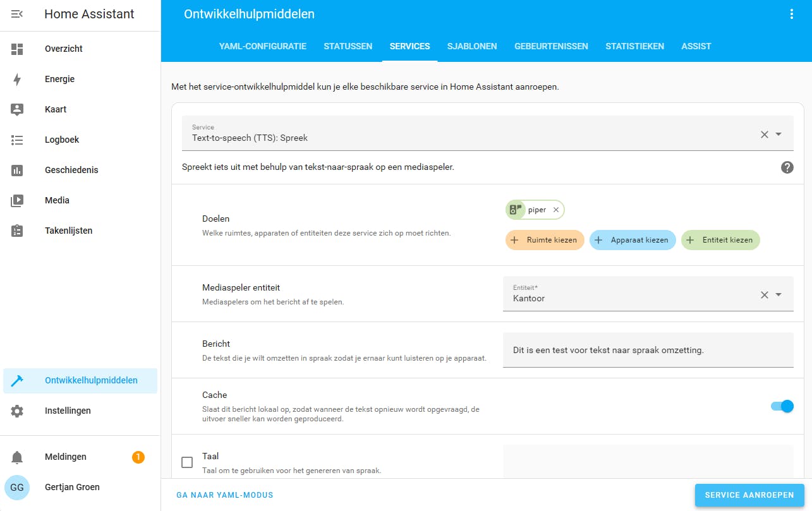Open Logboek in the sidebar
The width and height of the screenshot is (812, 511).
[81, 140]
